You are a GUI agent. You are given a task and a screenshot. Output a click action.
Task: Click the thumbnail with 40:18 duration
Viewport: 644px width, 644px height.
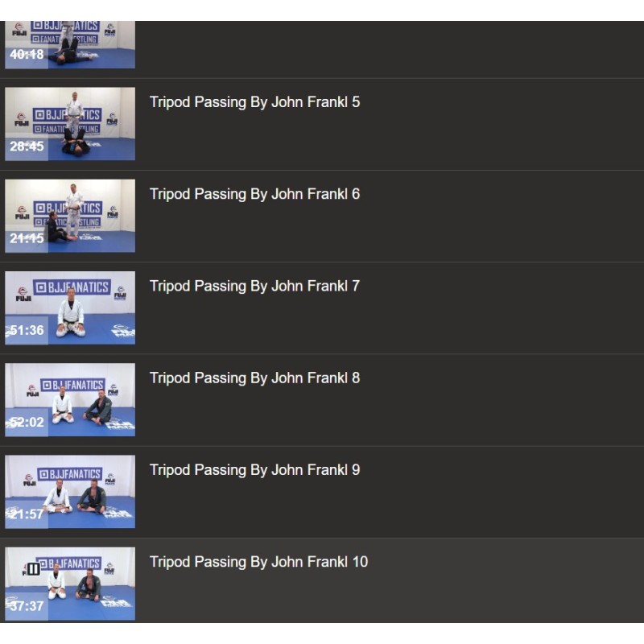click(70, 45)
